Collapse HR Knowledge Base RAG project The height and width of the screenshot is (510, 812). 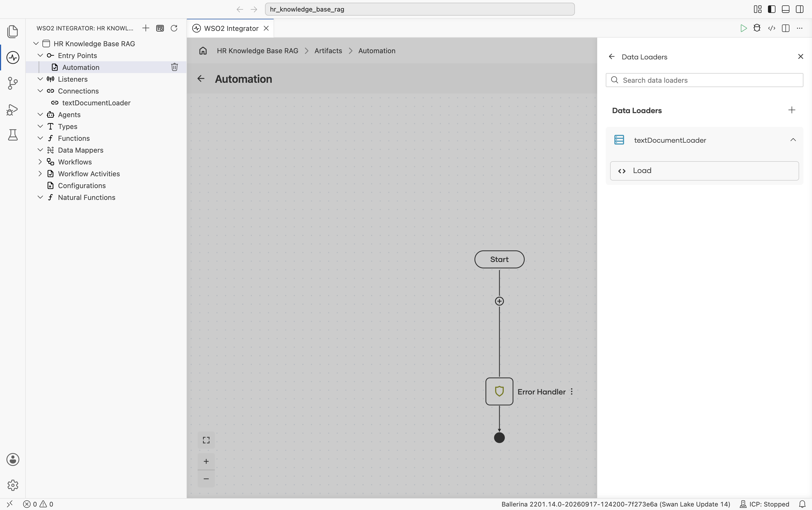coord(36,44)
